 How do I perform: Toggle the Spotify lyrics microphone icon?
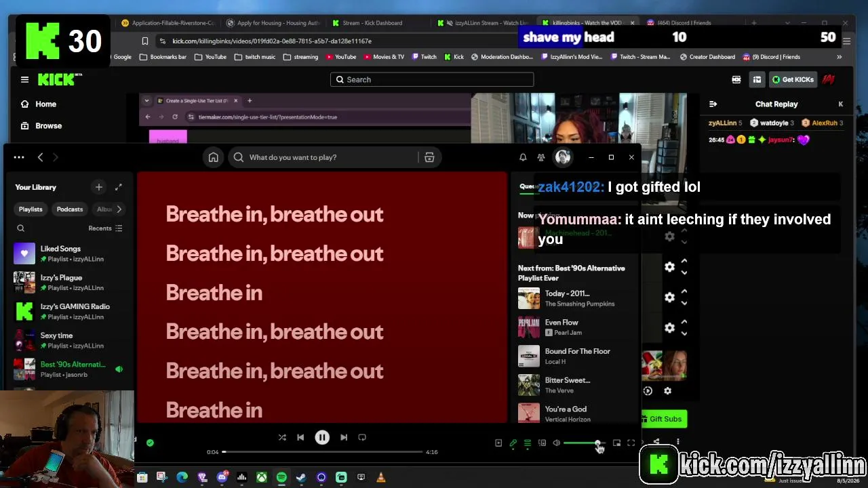(513, 443)
